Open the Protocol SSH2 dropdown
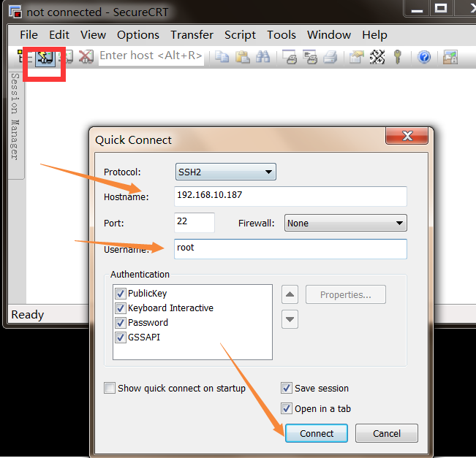 click(x=225, y=172)
